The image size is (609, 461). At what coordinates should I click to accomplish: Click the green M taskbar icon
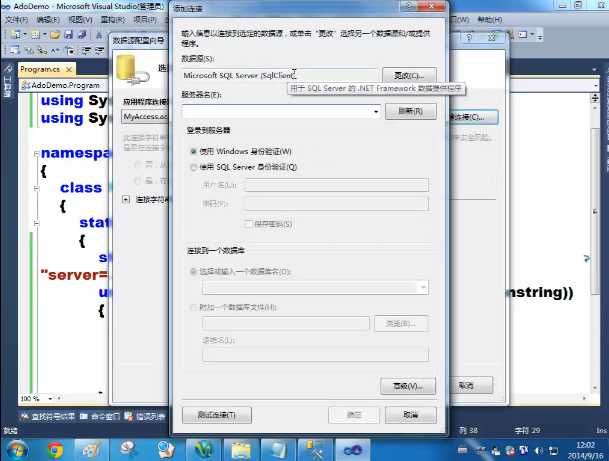[x=204, y=451]
